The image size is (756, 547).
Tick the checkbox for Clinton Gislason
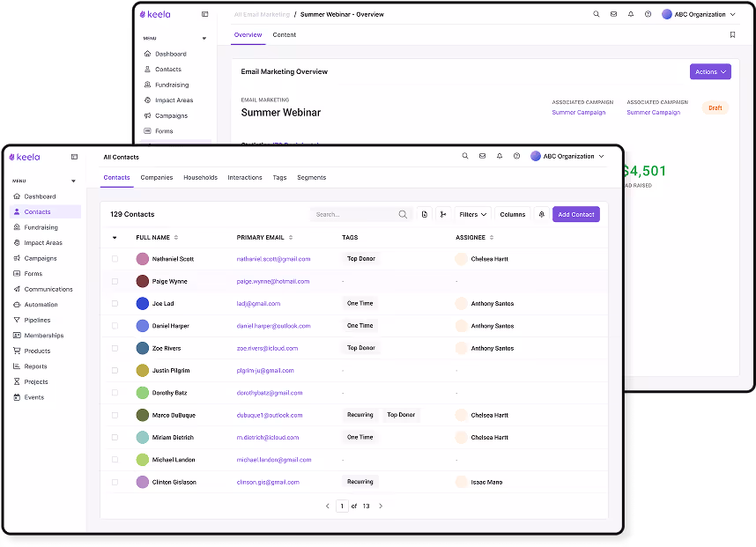click(115, 482)
